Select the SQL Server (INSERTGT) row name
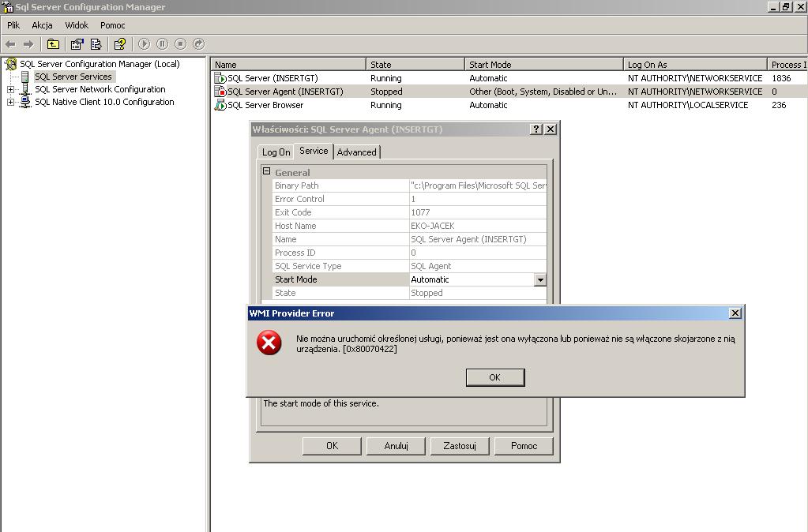Viewport: 808px width, 532px height. 272,78
